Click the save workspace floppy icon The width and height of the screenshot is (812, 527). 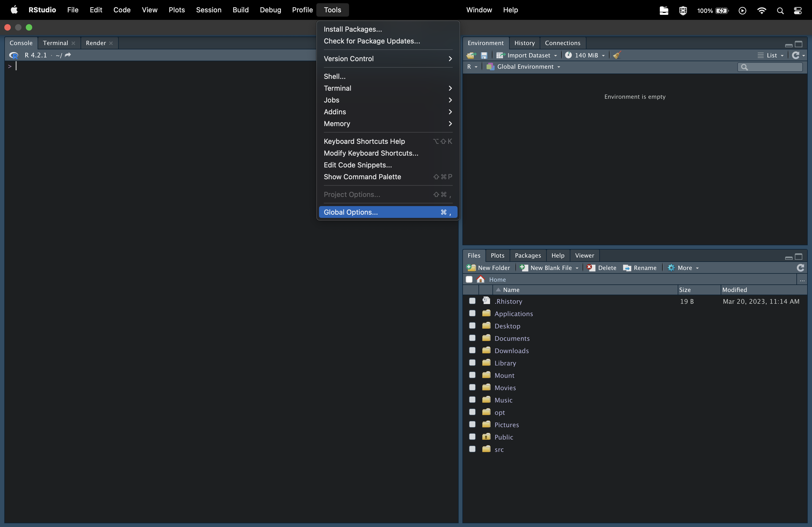(484, 55)
